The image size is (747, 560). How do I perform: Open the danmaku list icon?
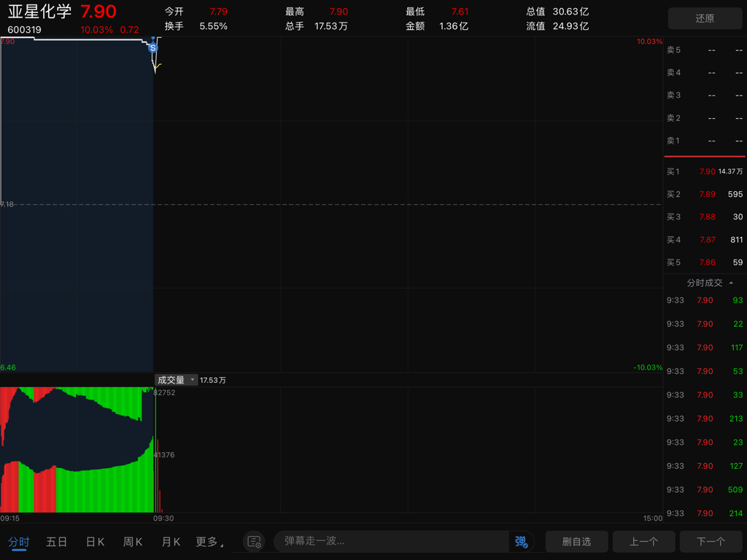254,542
